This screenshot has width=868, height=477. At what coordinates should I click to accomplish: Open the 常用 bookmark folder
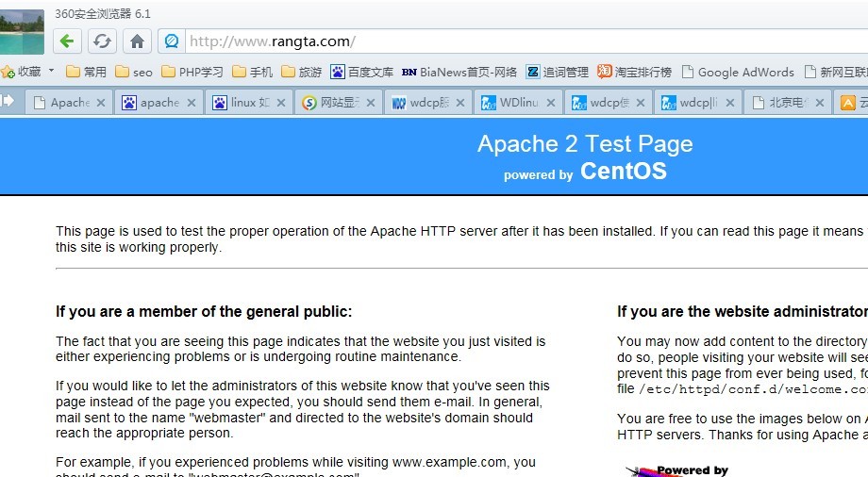pyautogui.click(x=86, y=72)
